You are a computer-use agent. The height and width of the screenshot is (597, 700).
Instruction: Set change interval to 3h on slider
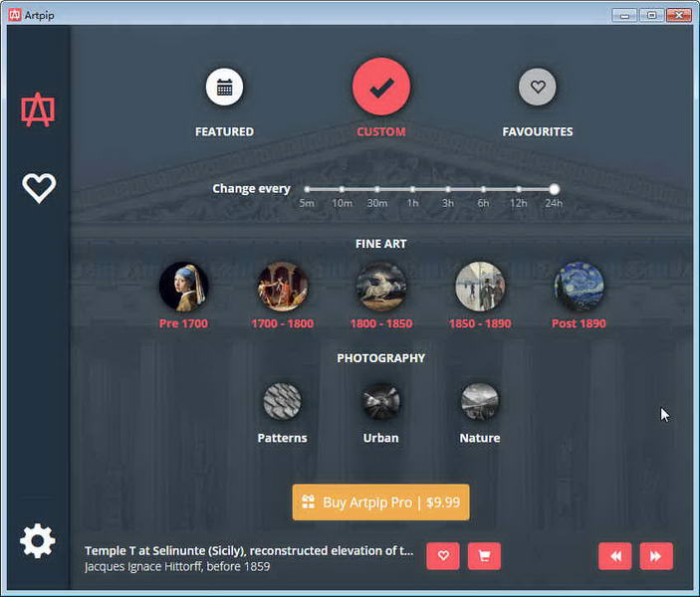tap(448, 189)
